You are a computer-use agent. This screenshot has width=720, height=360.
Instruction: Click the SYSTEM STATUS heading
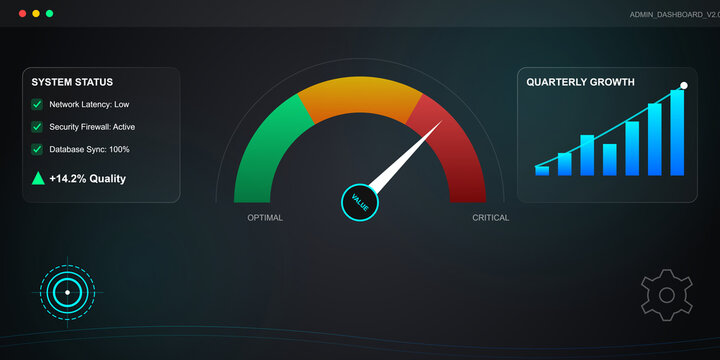72,83
